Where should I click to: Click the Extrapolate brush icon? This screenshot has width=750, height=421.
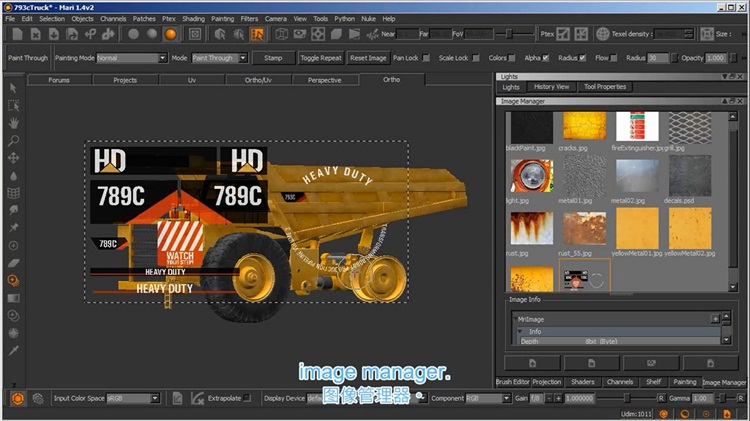197,398
